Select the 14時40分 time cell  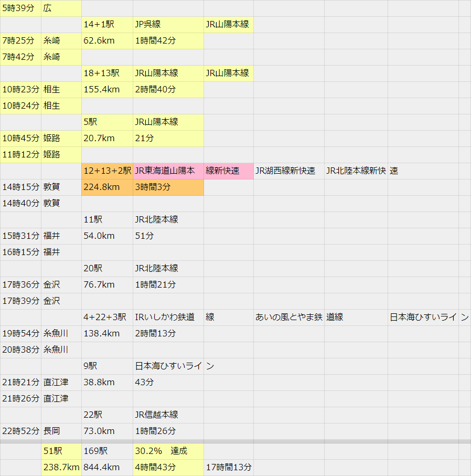click(x=20, y=204)
